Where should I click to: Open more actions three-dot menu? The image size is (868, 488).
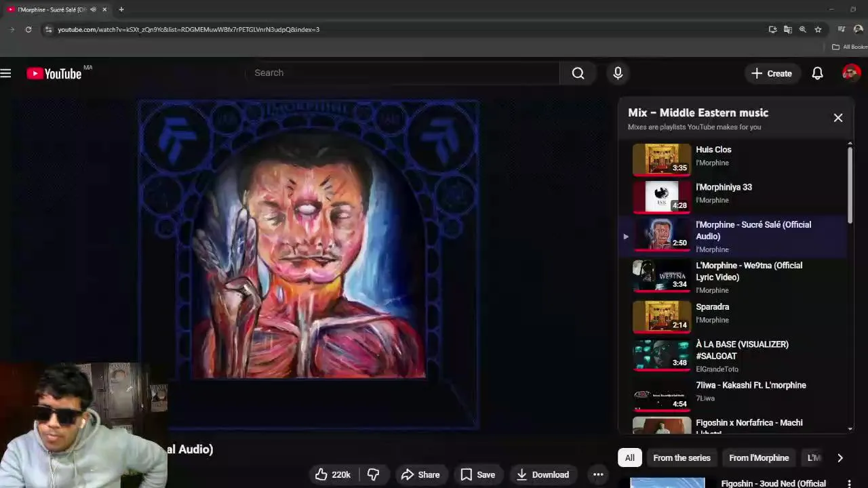coord(598,474)
